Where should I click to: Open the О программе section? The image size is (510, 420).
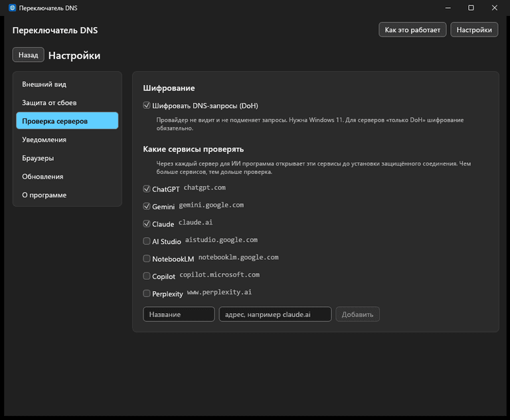click(x=67, y=195)
